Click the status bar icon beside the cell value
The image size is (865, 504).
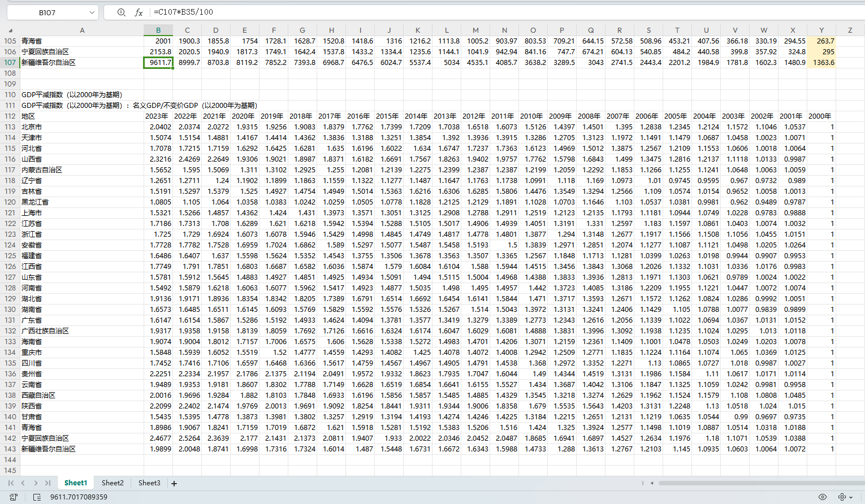point(37,497)
